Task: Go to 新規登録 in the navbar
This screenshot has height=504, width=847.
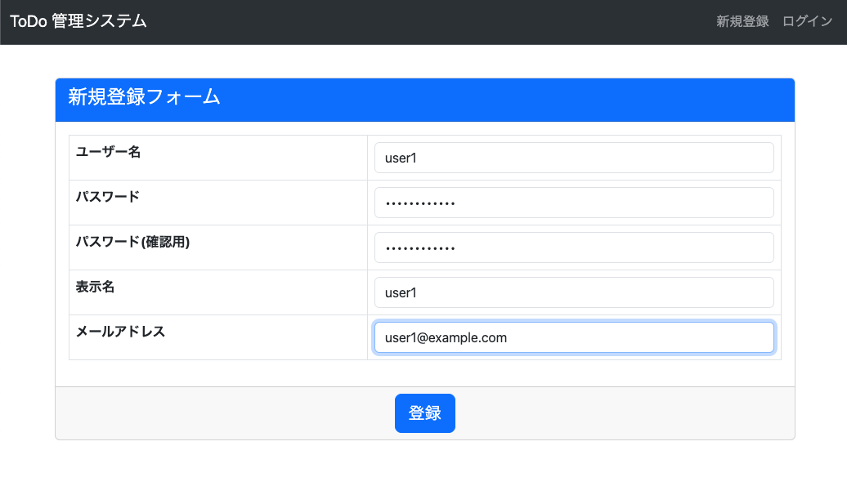Action: click(x=742, y=21)
